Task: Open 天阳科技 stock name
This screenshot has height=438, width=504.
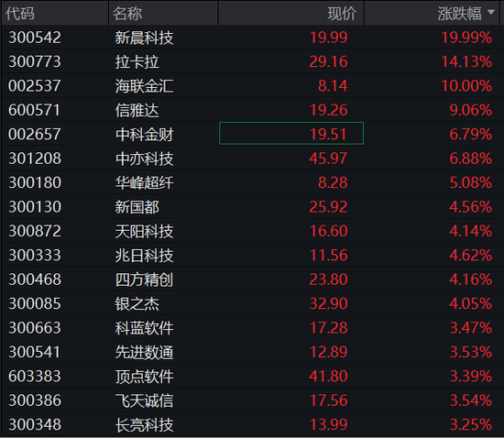Action: point(144,232)
